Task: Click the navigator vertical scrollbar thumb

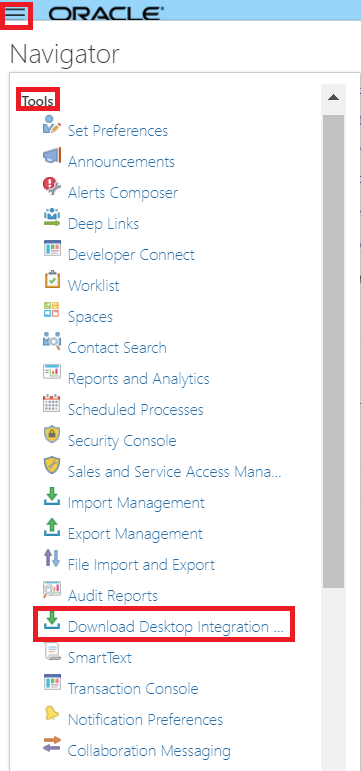Action: (333, 351)
